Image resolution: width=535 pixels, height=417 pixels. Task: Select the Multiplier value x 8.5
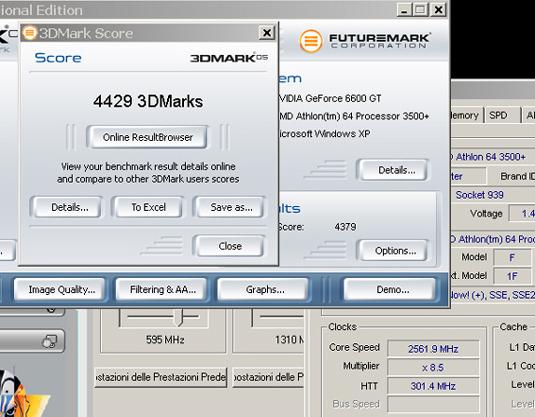[433, 368]
